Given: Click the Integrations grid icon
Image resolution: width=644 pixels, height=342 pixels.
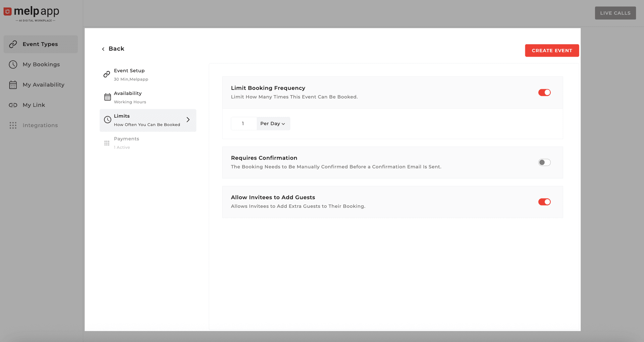Looking at the screenshot, I should (x=13, y=125).
